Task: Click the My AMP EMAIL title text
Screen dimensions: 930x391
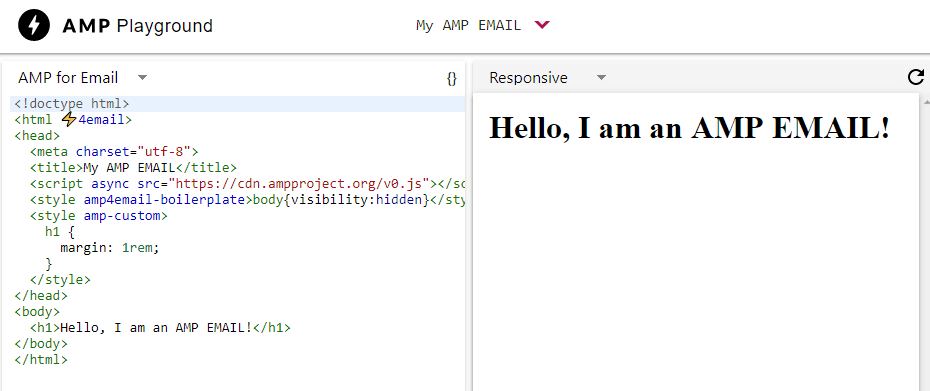Action: pos(468,26)
